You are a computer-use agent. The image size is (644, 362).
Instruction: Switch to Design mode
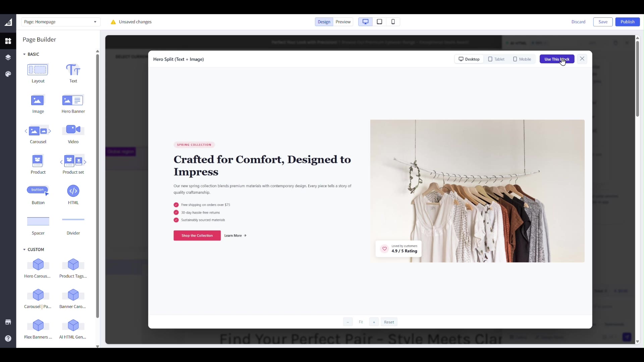pos(324,22)
